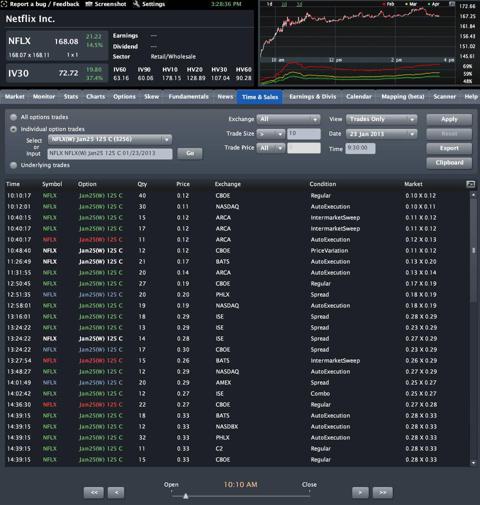Screen dimensions: 480x505
Task: Click the Trade Size value field
Action: pos(304,134)
